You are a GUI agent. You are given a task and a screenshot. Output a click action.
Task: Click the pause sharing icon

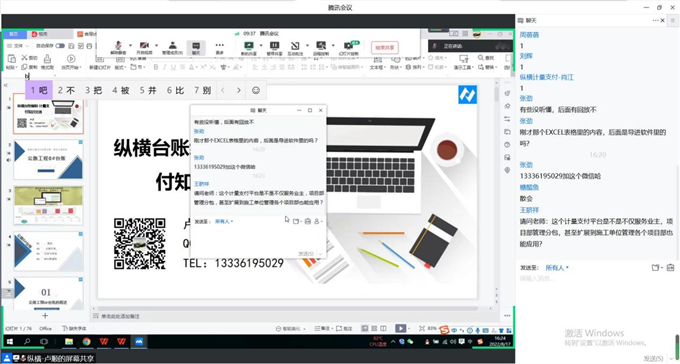point(274,46)
